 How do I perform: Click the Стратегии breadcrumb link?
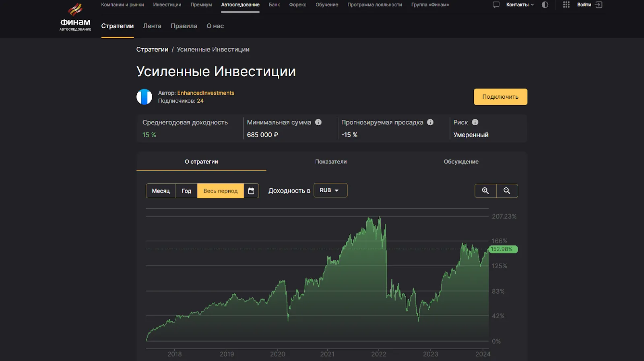152,49
